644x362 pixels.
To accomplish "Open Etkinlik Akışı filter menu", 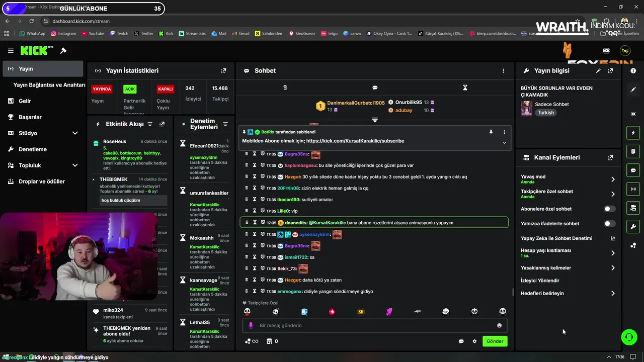I will click(149, 124).
